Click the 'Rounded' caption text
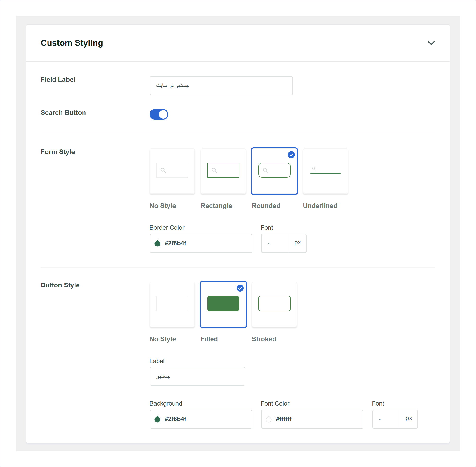The width and height of the screenshot is (476, 467). click(x=266, y=206)
